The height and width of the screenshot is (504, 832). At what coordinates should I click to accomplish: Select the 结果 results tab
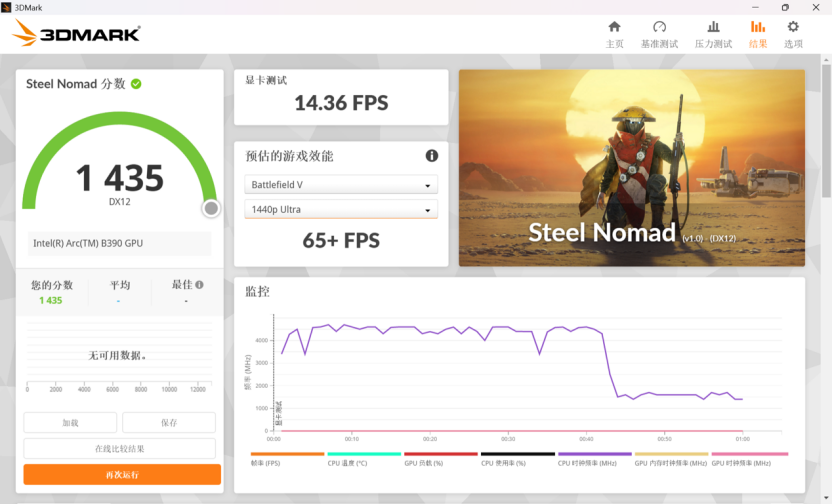(758, 34)
